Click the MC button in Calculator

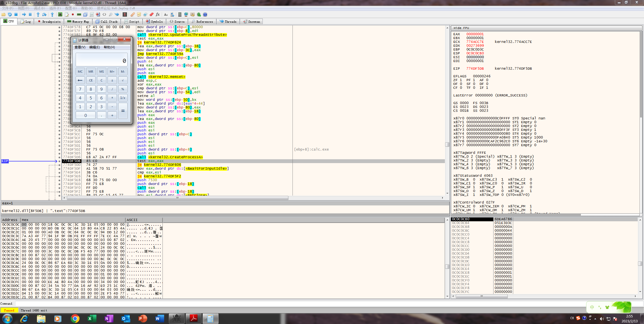point(80,72)
